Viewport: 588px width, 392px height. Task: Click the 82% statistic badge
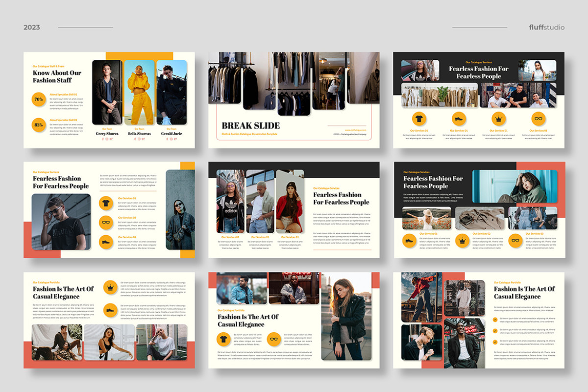38,125
